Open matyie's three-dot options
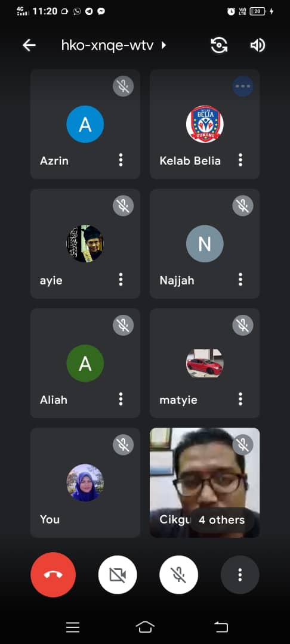Image resolution: width=290 pixels, height=644 pixels. (x=240, y=398)
